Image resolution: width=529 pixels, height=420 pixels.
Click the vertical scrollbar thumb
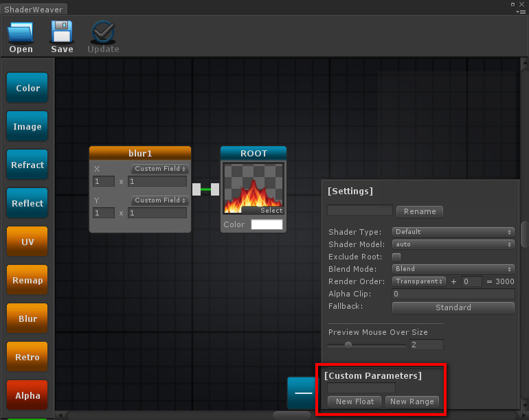click(525, 234)
